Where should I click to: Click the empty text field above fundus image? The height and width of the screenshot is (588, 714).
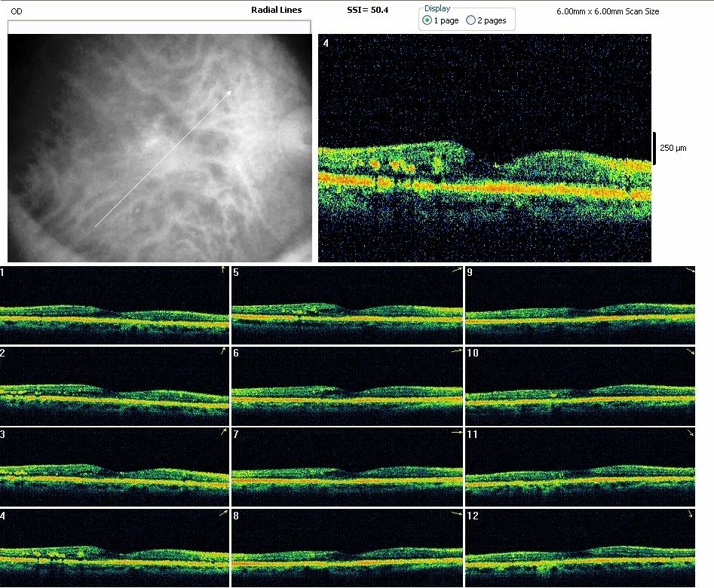pos(158,26)
